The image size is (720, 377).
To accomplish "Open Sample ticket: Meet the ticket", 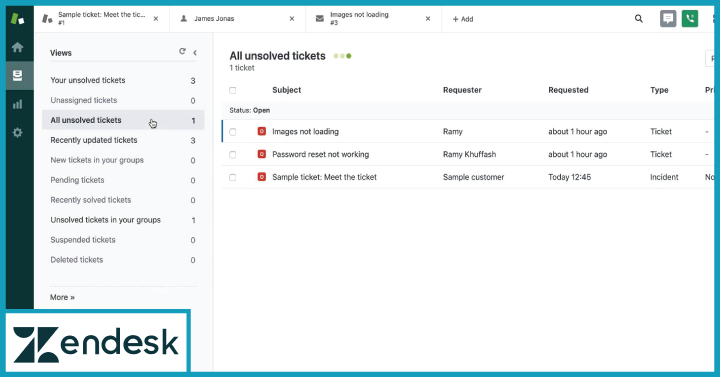I will point(324,177).
